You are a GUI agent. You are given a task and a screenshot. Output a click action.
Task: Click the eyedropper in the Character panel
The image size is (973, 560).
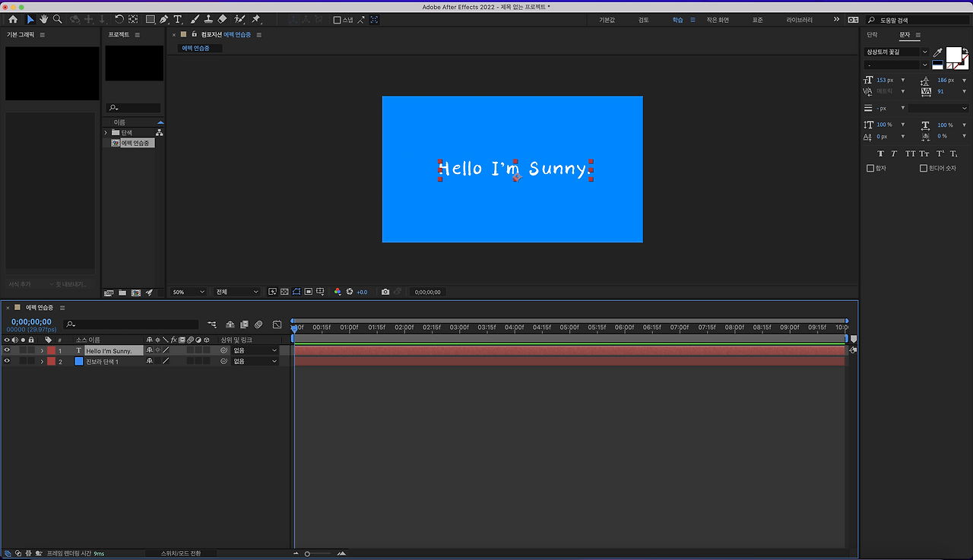pyautogui.click(x=937, y=52)
